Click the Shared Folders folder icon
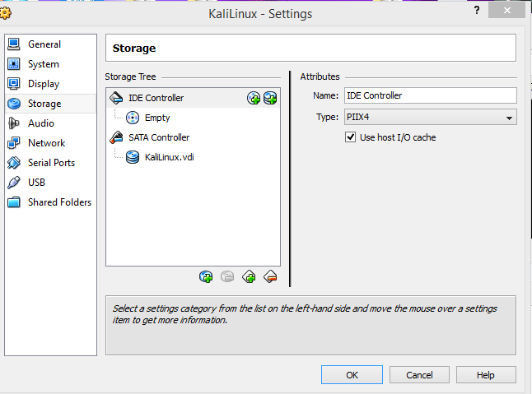Screen dimensions: 532x394 pyautogui.click(x=14, y=202)
